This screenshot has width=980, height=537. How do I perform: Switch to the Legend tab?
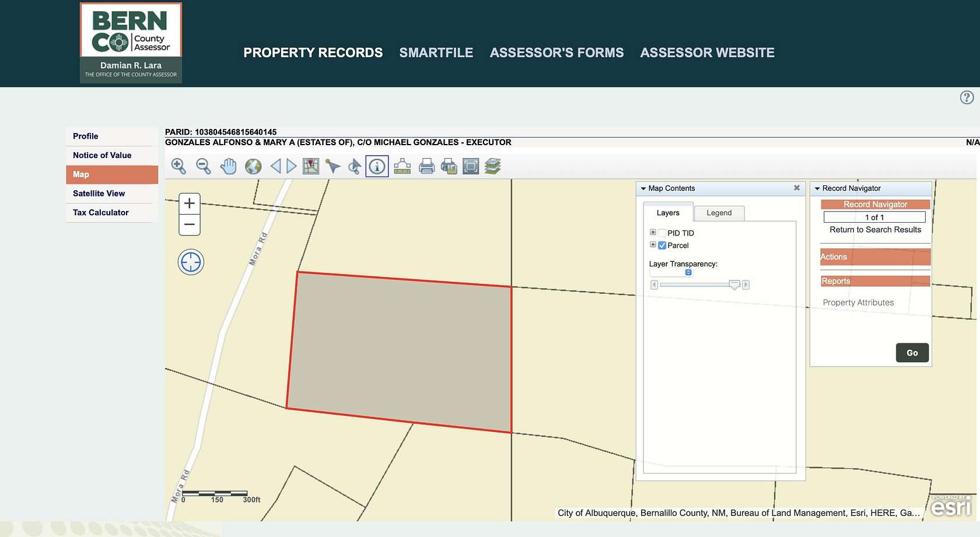click(x=719, y=213)
